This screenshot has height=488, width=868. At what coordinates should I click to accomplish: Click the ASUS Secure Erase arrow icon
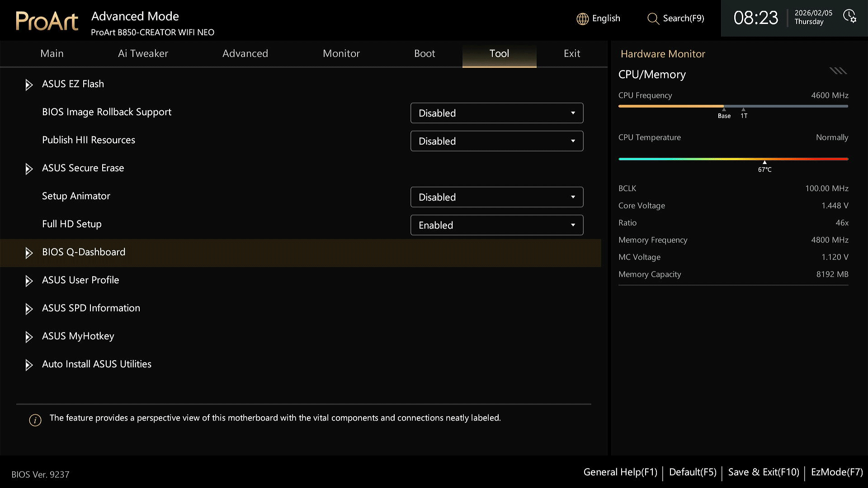click(x=29, y=169)
